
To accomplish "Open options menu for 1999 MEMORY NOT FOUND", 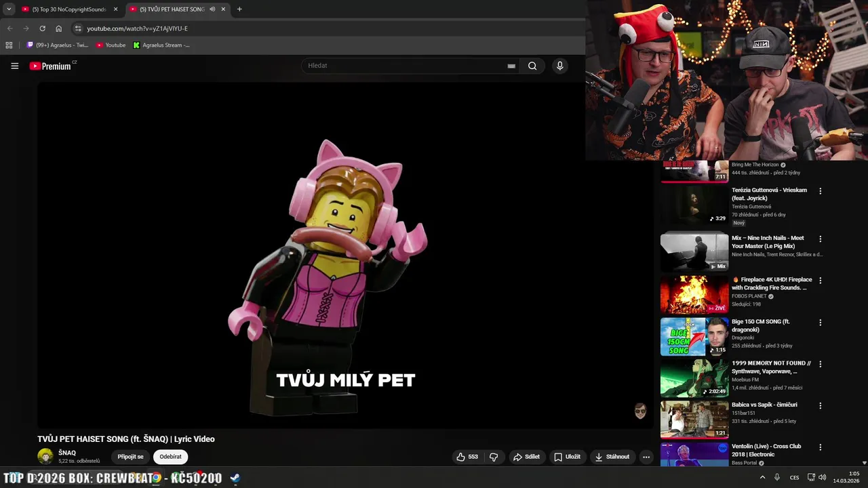I will (820, 364).
